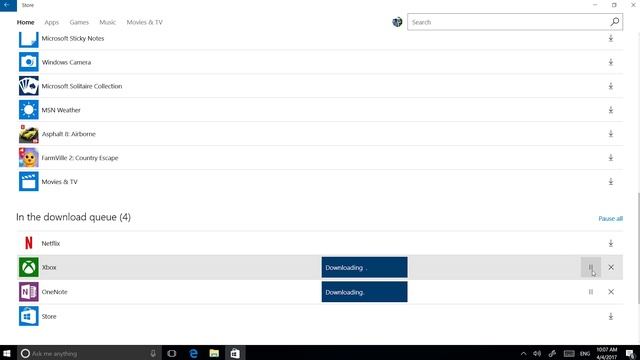Click the green Xbox logo icon
640x360 pixels.
point(29,267)
